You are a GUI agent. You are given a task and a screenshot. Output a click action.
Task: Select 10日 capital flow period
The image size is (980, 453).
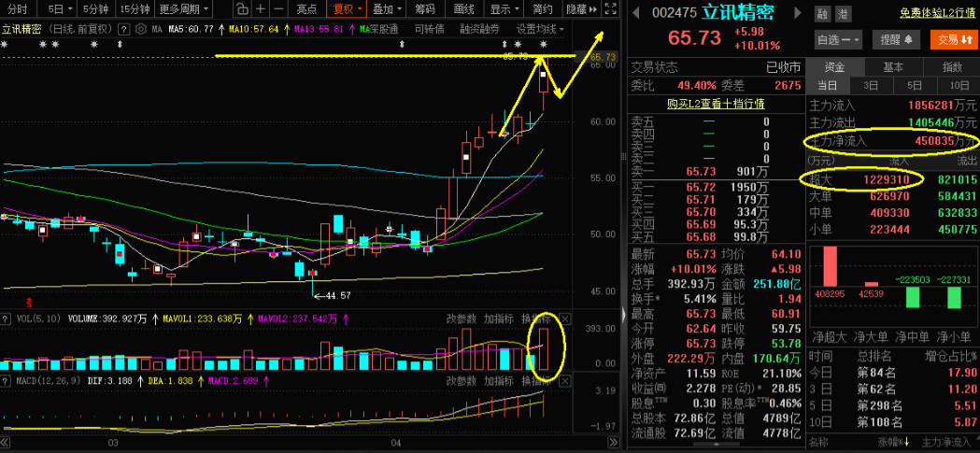pyautogui.click(x=958, y=86)
